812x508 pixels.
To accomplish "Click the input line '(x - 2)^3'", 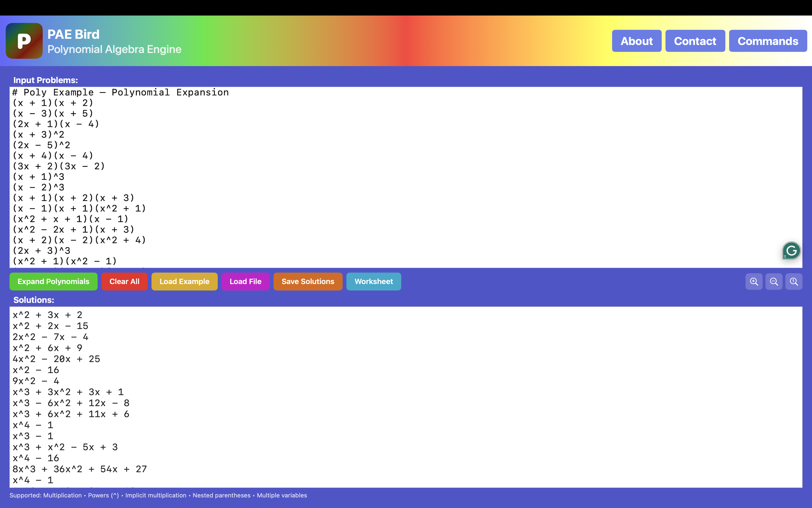I will coord(38,187).
